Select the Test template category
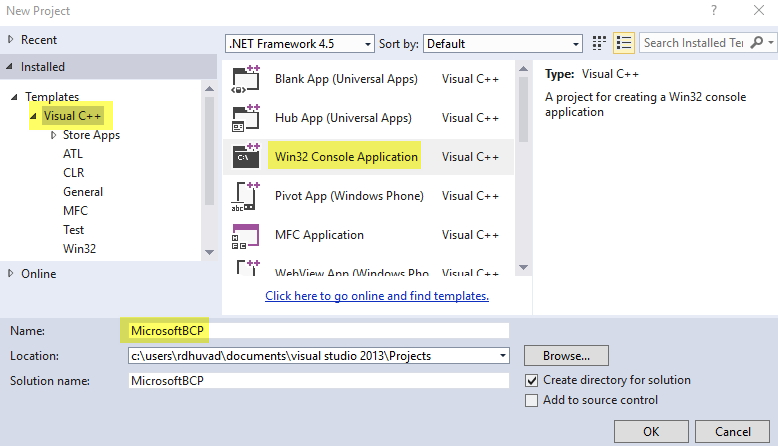The image size is (778, 446). pyautogui.click(x=73, y=230)
